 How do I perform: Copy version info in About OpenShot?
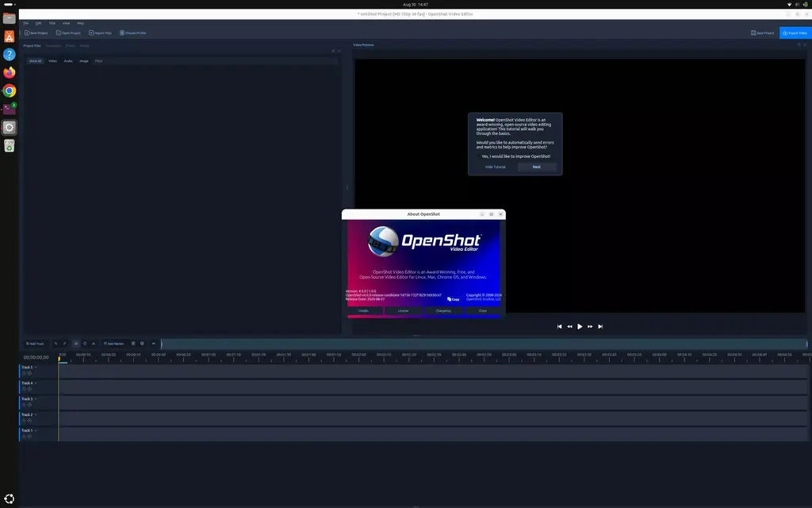pos(453,299)
